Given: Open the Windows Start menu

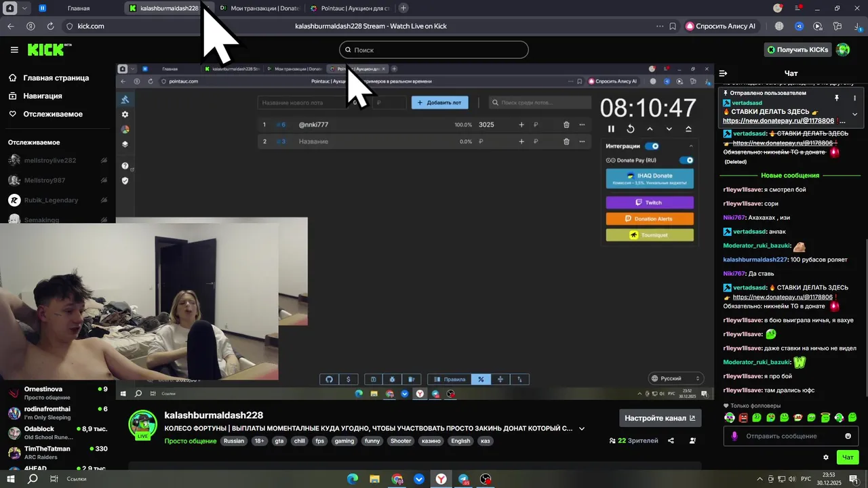Looking at the screenshot, I should [11, 479].
